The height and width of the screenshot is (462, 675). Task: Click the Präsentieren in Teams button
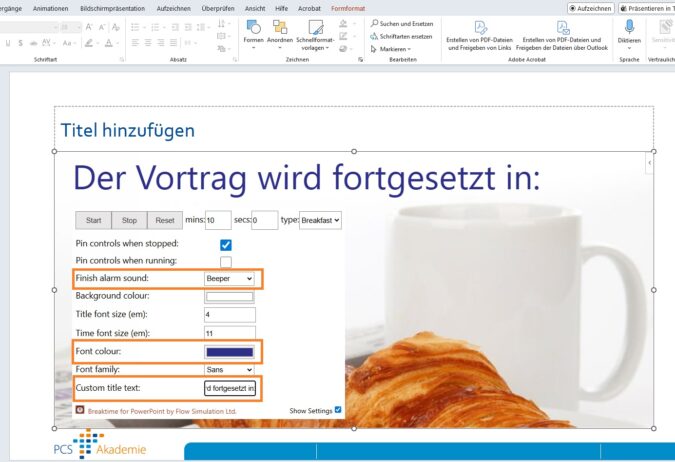pos(647,8)
